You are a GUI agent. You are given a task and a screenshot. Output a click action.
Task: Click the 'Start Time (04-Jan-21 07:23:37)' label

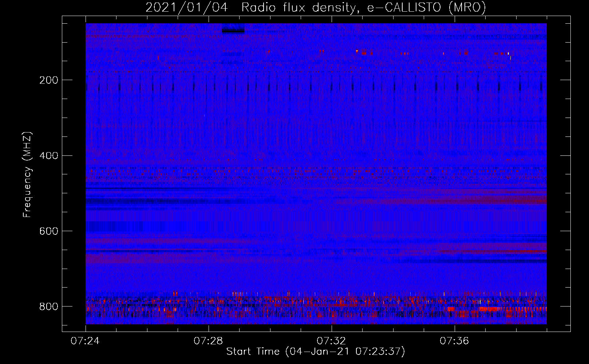tap(316, 352)
